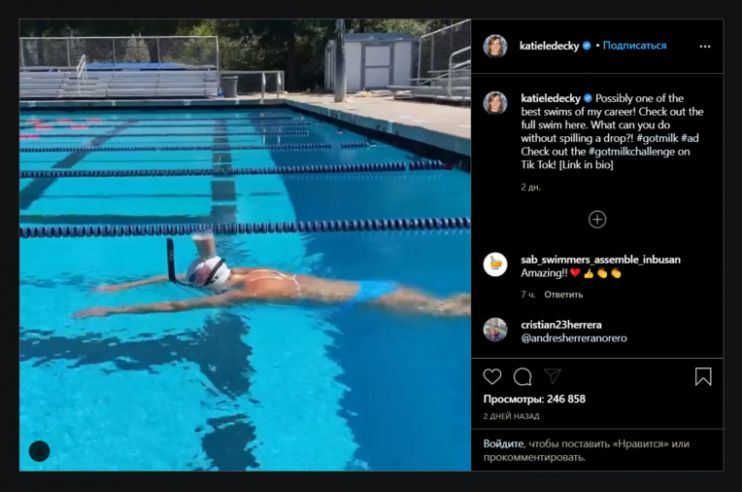742x492 pixels.
Task: Click the Подписаться follow link
Action: (634, 46)
